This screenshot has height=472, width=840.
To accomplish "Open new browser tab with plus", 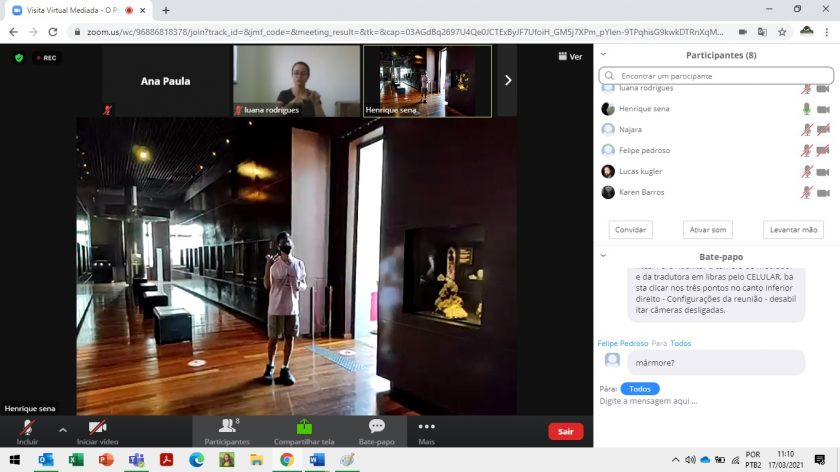I will pos(166,10).
